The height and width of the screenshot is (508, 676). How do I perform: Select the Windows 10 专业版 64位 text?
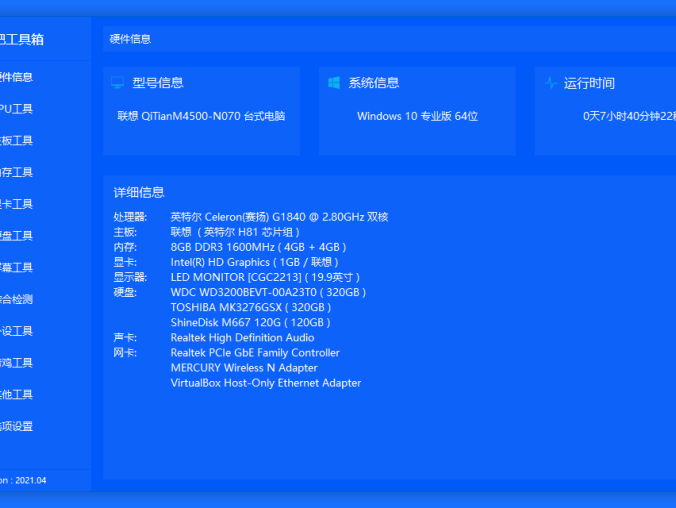pyautogui.click(x=417, y=116)
